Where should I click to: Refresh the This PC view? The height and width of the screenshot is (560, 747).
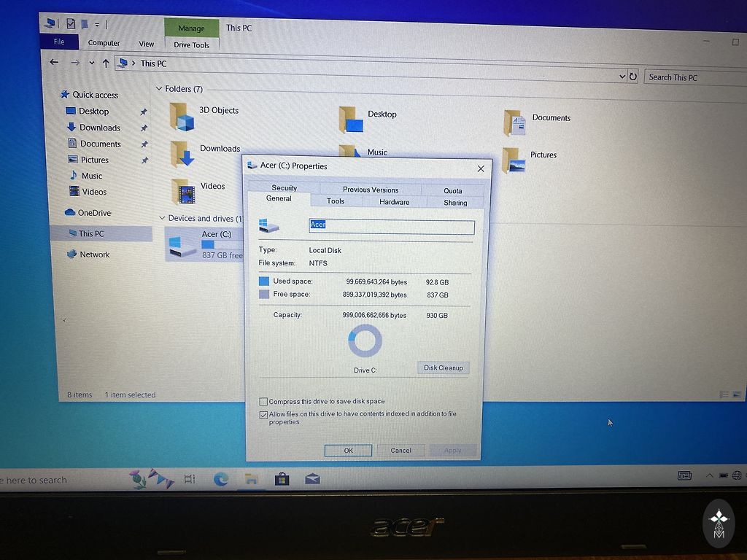click(x=633, y=77)
